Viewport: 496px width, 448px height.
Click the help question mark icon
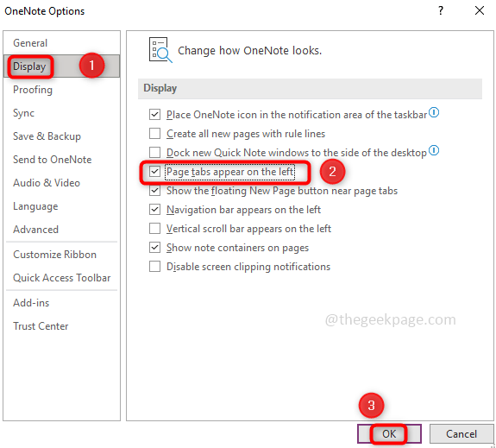pyautogui.click(x=441, y=10)
